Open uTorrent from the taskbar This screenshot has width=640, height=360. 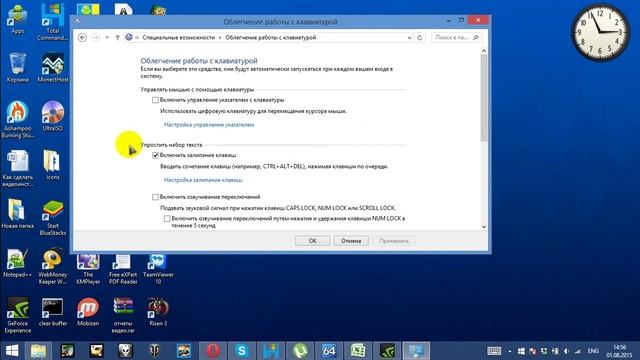300,351
